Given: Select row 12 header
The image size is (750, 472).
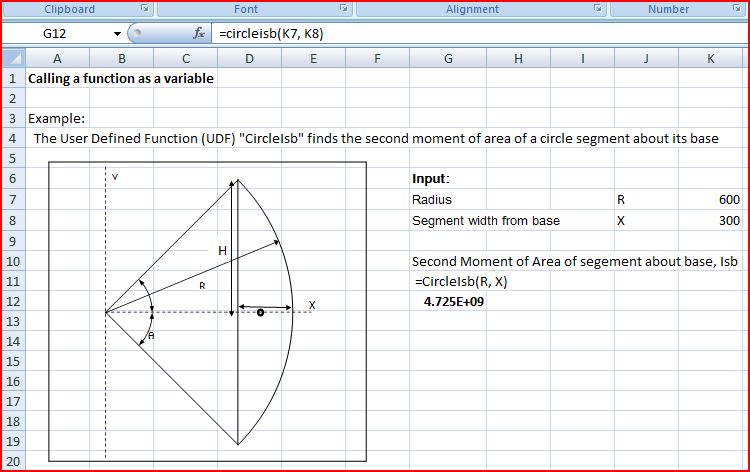Looking at the screenshot, I should [13, 301].
